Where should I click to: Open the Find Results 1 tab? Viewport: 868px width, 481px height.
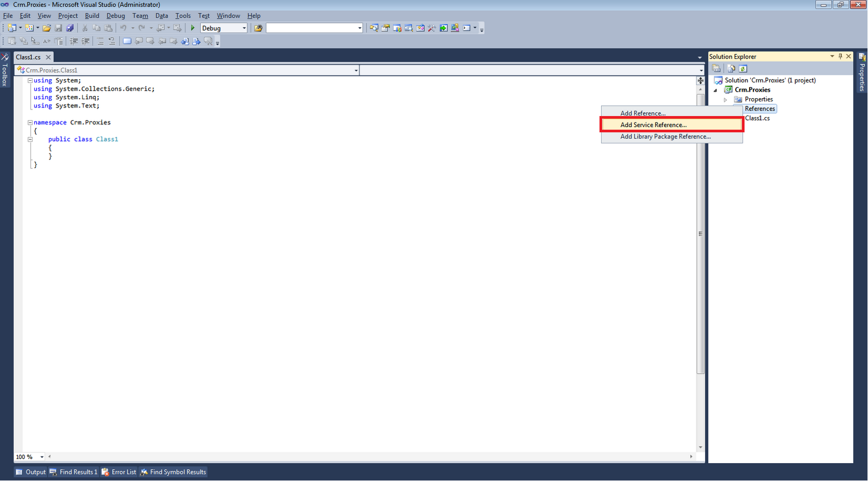(x=74, y=472)
